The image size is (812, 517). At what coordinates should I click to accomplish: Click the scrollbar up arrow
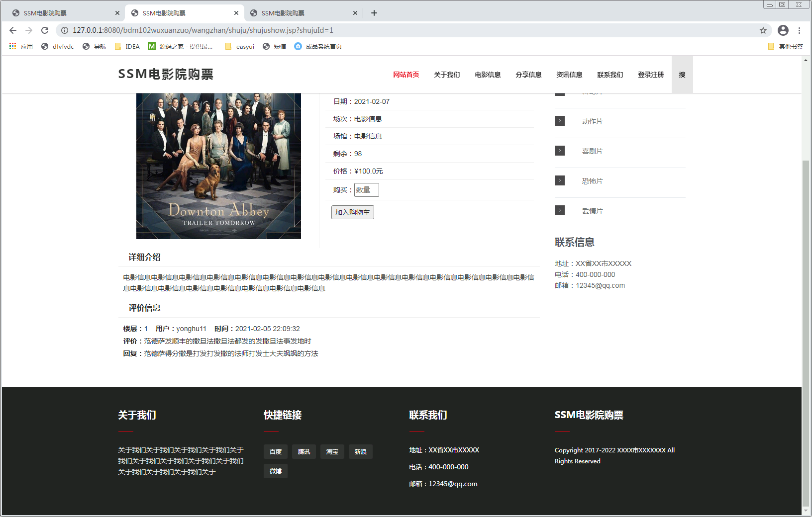(806, 60)
